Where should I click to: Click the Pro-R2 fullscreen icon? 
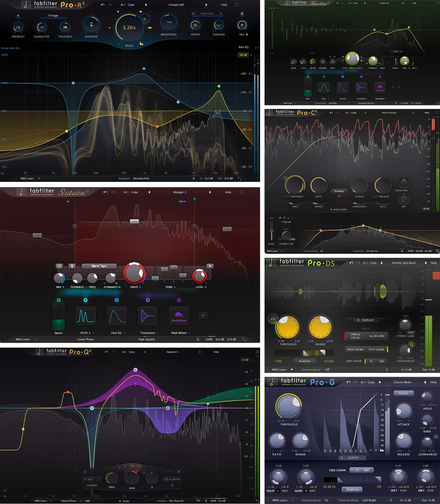(x=237, y=5)
